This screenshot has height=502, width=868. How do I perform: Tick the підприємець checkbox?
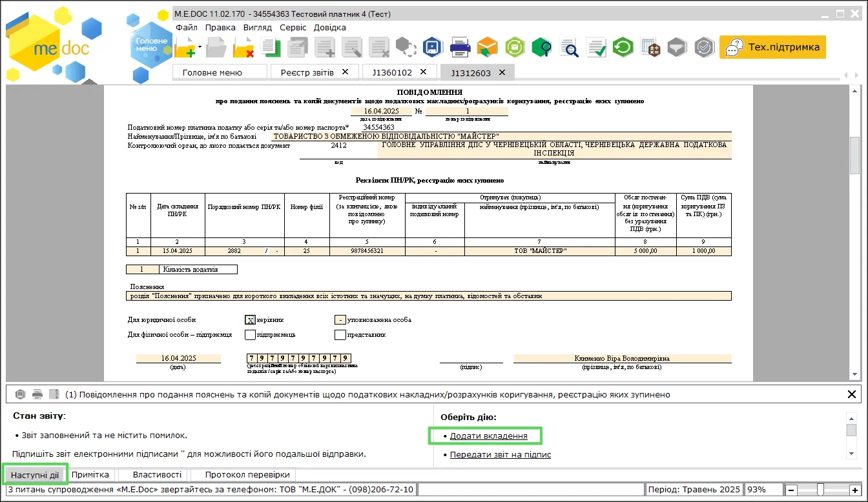click(x=250, y=335)
